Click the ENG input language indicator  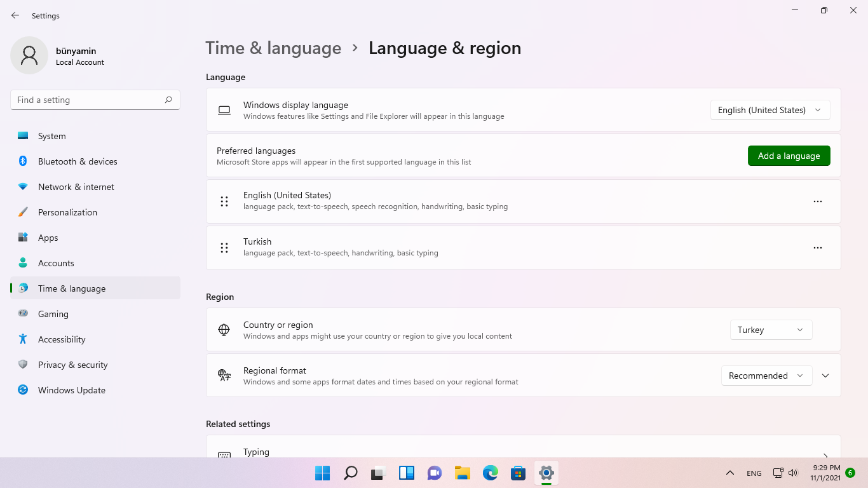754,473
